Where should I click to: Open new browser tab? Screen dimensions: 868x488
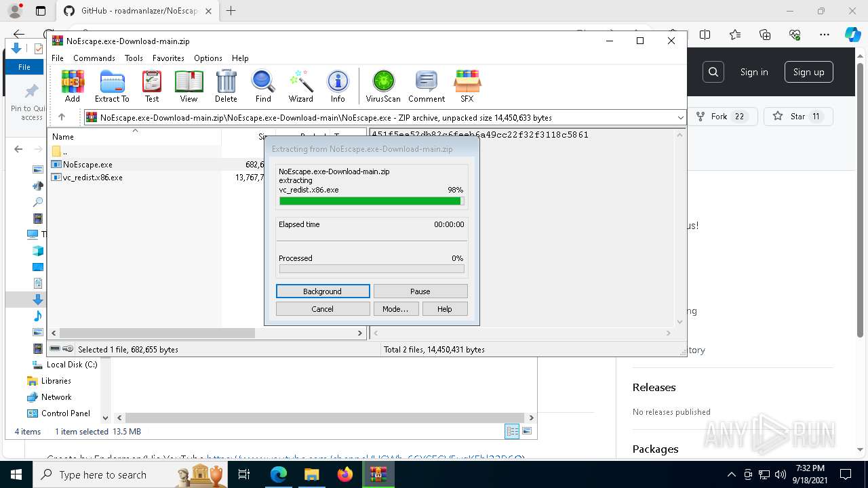(x=231, y=11)
